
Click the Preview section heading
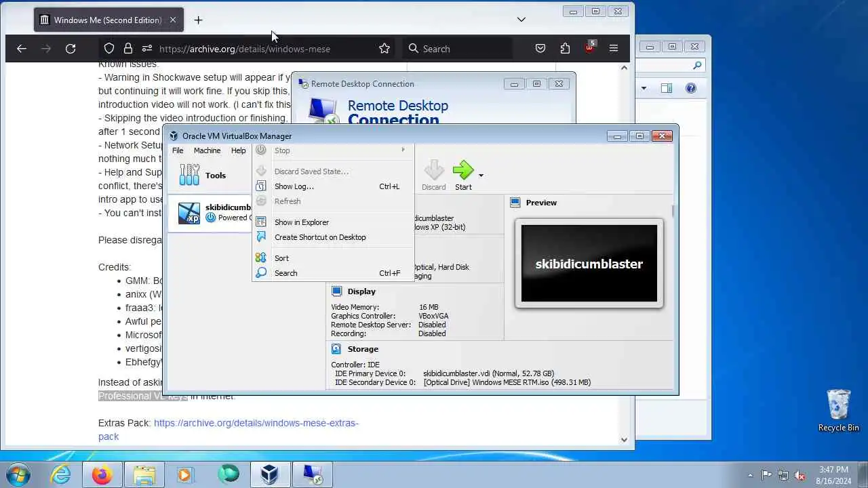coord(541,203)
